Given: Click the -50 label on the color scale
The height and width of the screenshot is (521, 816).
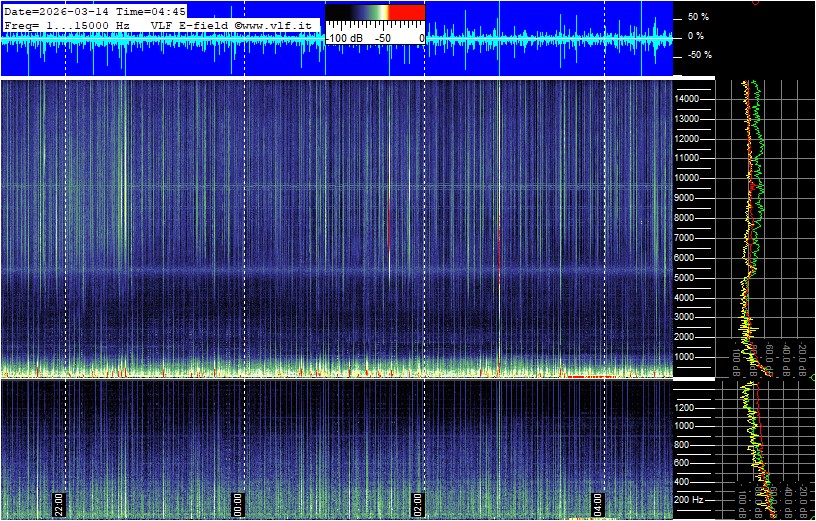Looking at the screenshot, I should coord(383,37).
